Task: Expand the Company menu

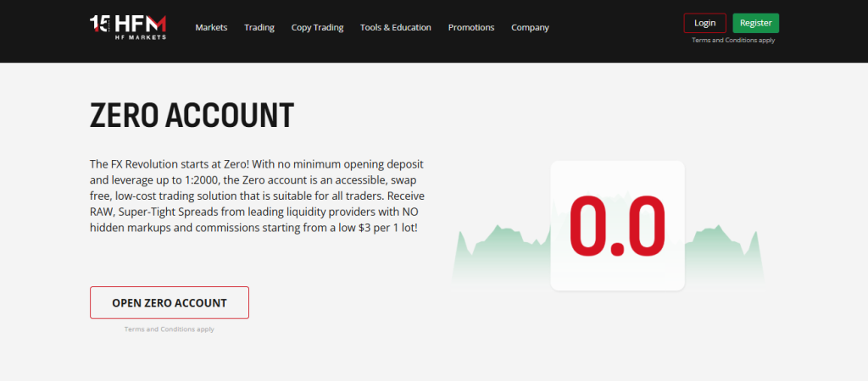Action: [x=530, y=27]
